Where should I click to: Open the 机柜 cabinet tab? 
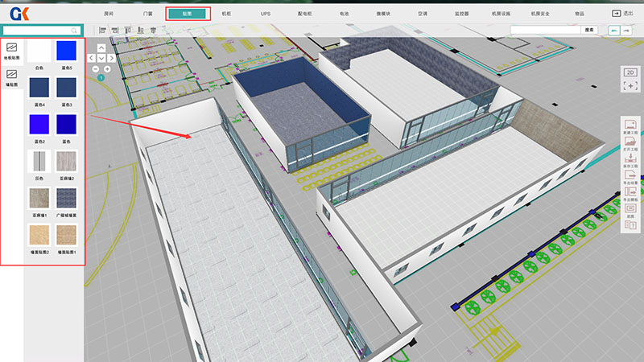[x=226, y=14]
